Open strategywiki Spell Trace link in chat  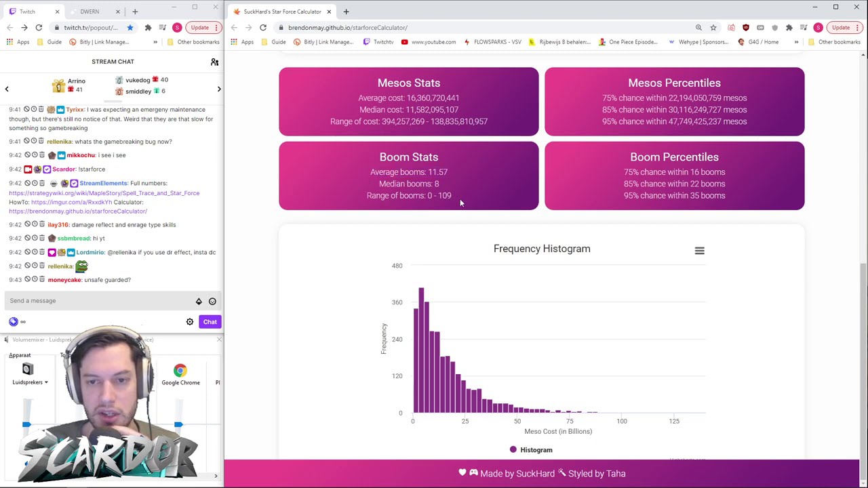(x=104, y=193)
